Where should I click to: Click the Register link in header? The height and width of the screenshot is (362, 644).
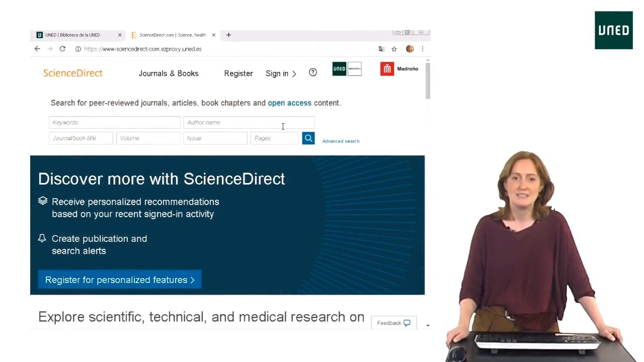click(x=238, y=73)
